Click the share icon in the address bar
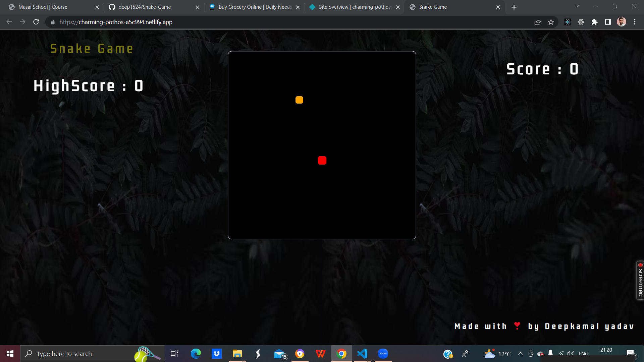Viewport: 644px width, 362px height. 537,22
